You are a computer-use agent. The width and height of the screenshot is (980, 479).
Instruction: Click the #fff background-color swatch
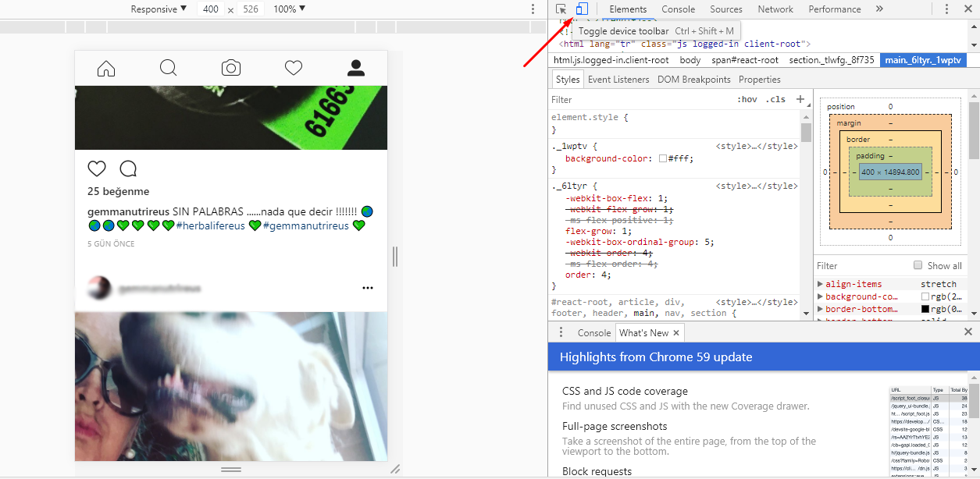pos(662,158)
